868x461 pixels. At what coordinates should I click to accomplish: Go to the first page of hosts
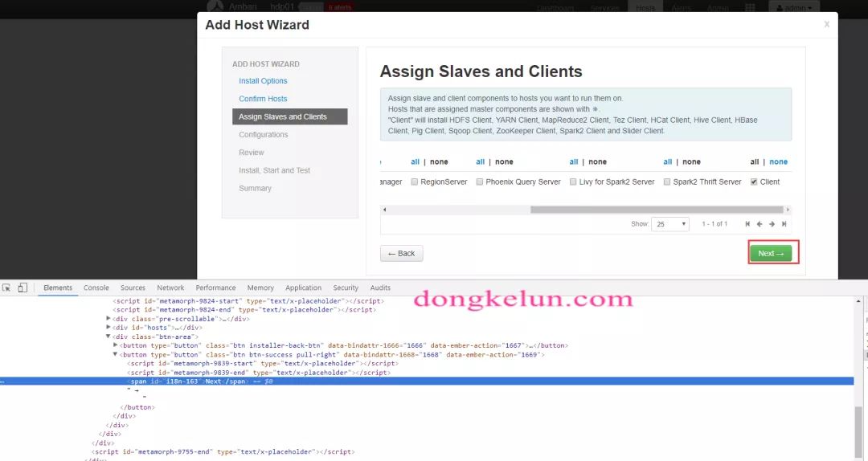tap(747, 224)
